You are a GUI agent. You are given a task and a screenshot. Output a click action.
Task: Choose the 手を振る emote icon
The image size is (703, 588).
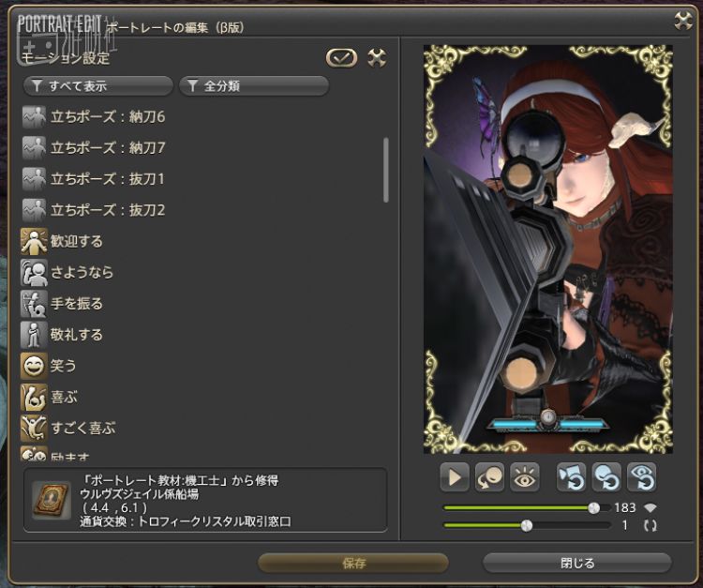pos(34,304)
